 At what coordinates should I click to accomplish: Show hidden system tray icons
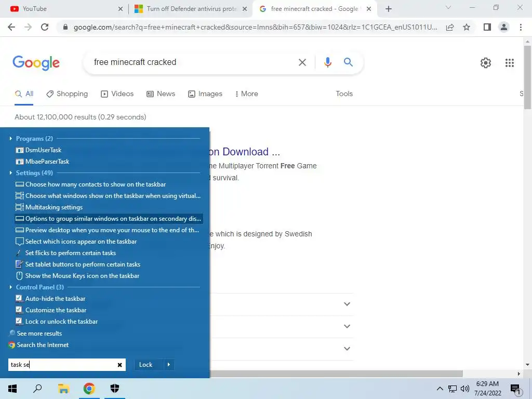440,389
